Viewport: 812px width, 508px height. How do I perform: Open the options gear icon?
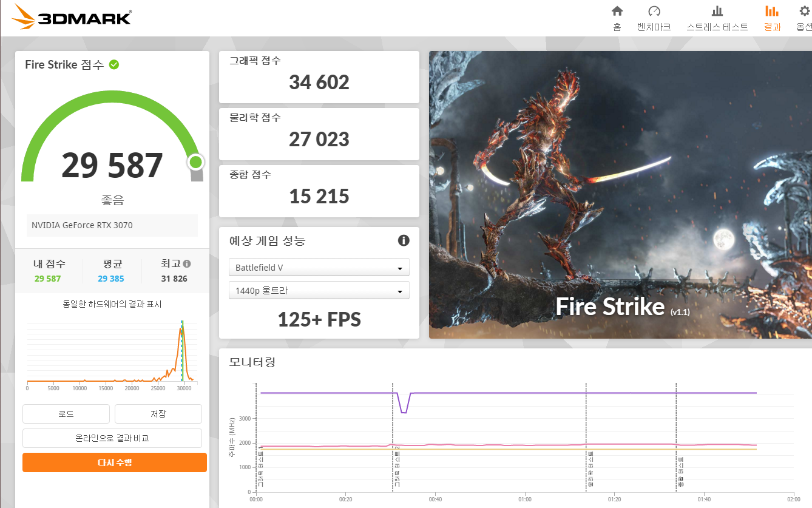click(x=805, y=11)
